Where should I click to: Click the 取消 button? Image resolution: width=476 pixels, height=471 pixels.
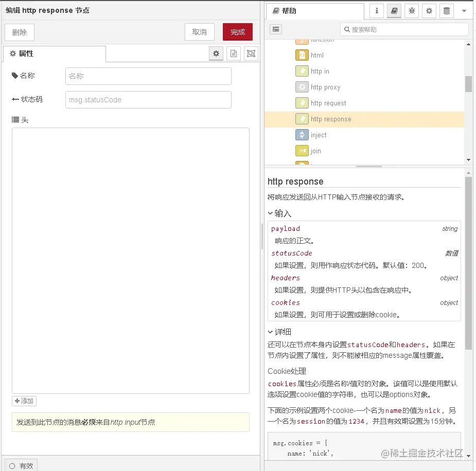click(200, 32)
